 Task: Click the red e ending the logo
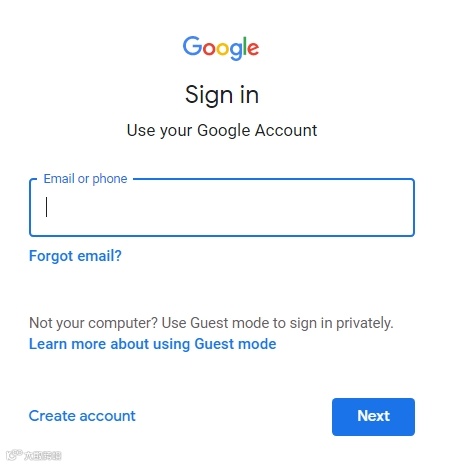(253, 49)
